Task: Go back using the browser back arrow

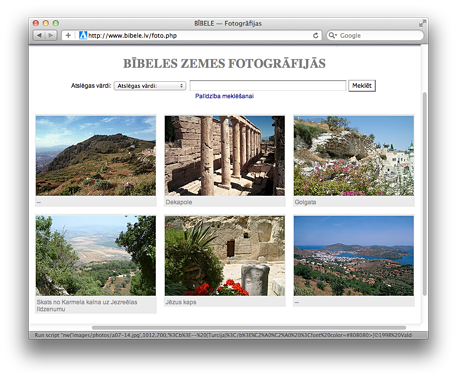Action: pos(39,35)
